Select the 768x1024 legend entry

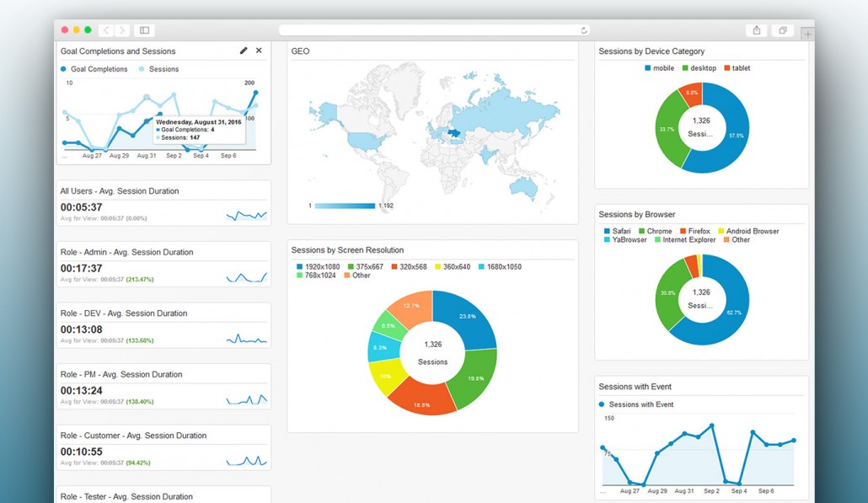click(x=316, y=275)
